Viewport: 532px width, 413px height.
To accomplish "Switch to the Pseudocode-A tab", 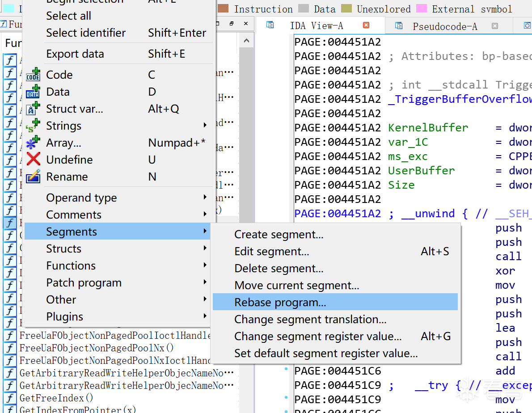I will coord(448,26).
